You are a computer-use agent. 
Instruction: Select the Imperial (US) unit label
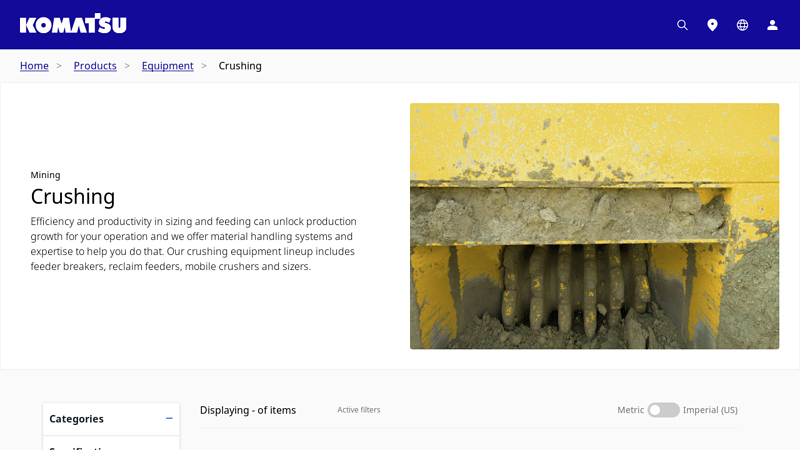coord(710,410)
